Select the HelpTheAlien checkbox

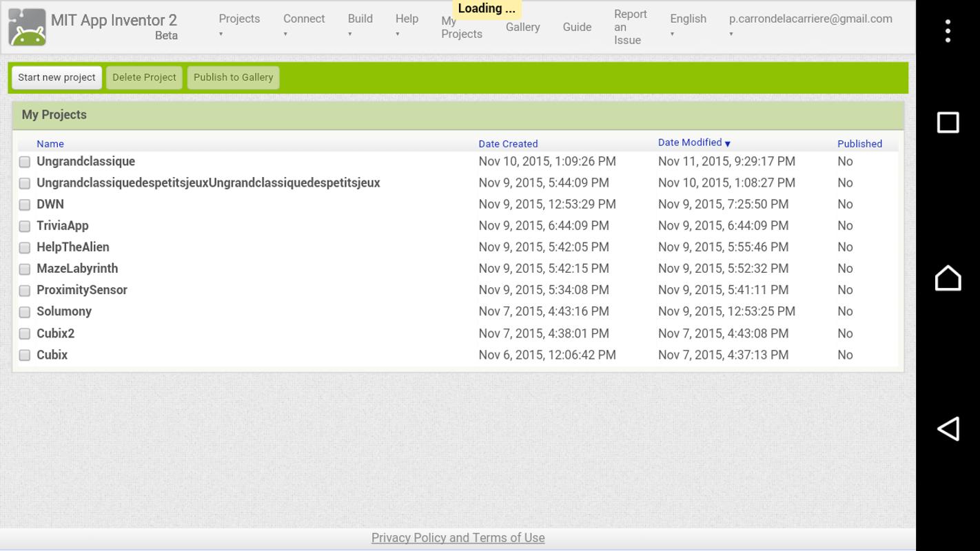click(x=25, y=247)
